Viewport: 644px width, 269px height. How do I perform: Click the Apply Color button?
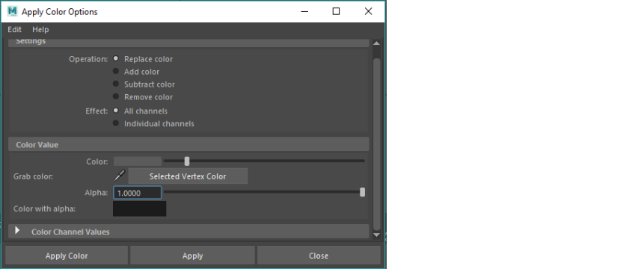point(67,256)
